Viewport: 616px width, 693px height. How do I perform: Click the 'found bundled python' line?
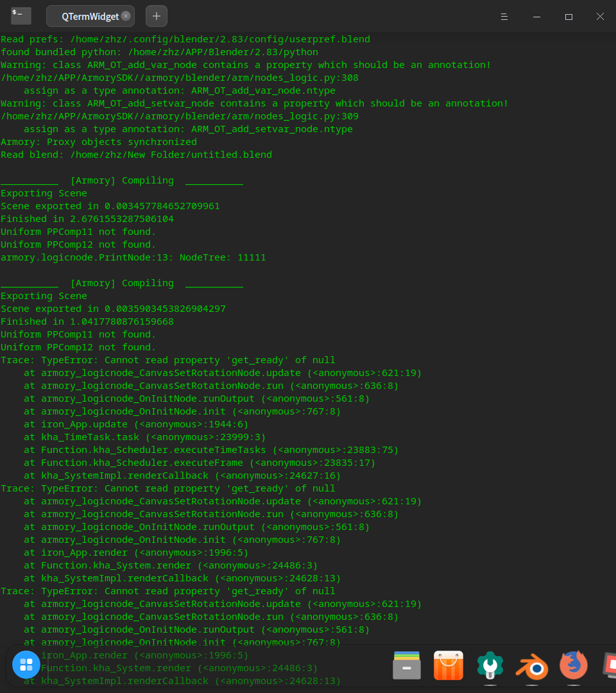[160, 52]
